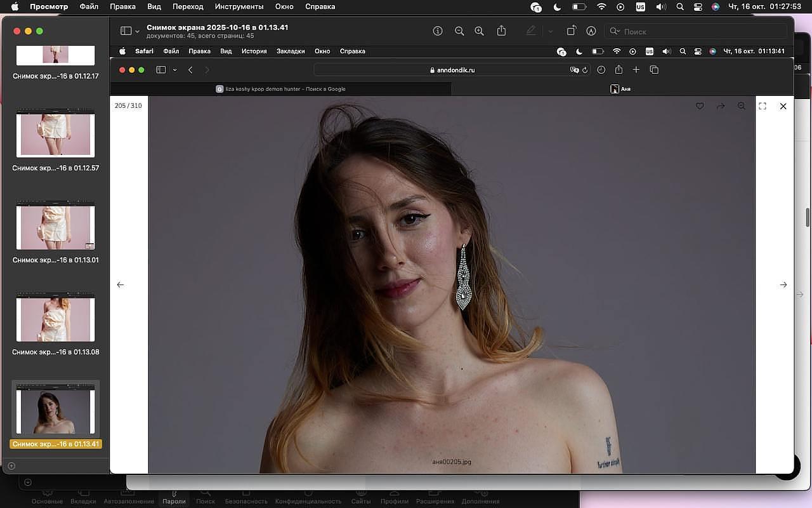Open Spotlight search in the menu bar

pos(680,7)
